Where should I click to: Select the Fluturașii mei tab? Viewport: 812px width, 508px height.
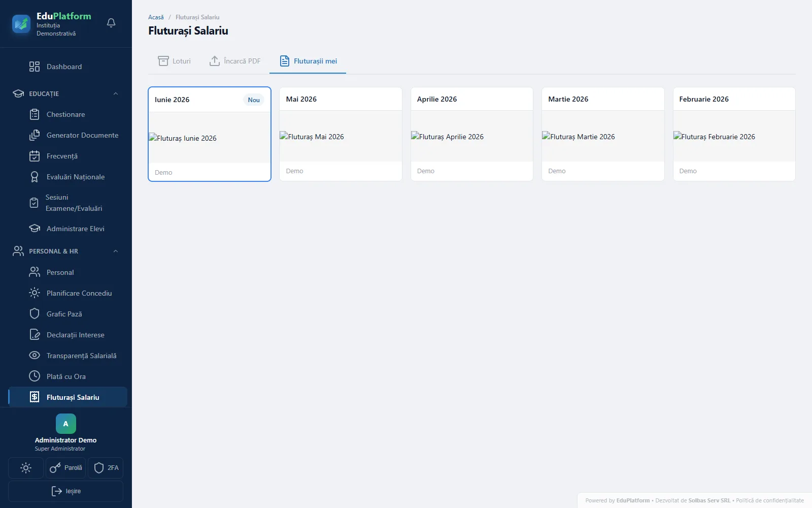tap(308, 61)
